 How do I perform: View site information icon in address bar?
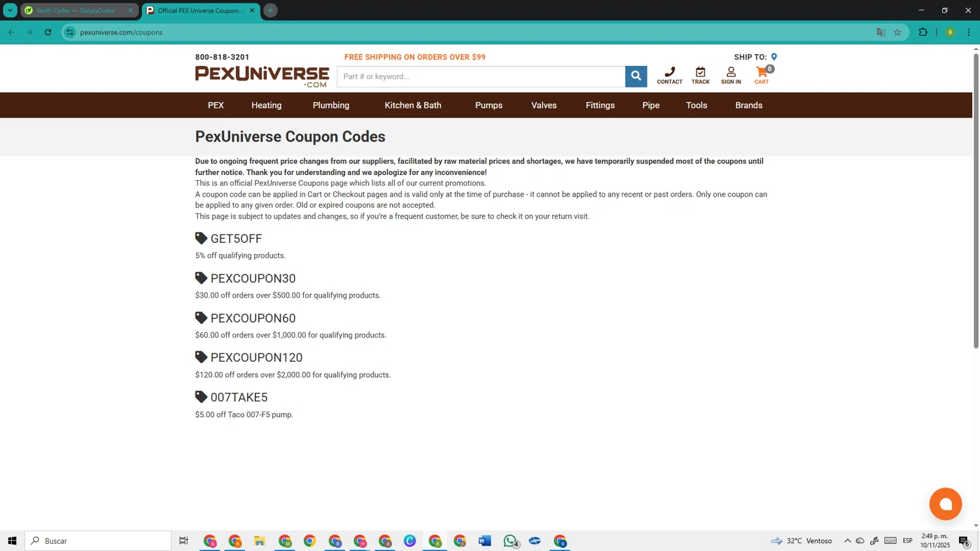coord(70,32)
